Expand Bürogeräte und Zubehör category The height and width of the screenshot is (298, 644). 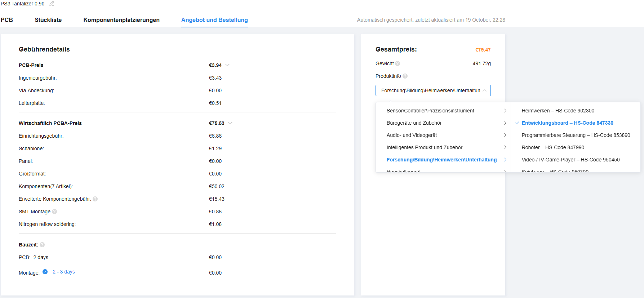(x=414, y=123)
